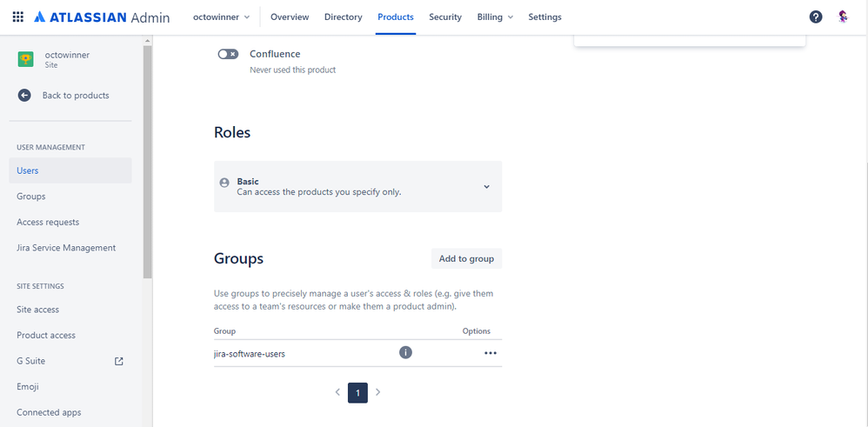Click the Group column header
The height and width of the screenshot is (427, 868).
coord(224,331)
